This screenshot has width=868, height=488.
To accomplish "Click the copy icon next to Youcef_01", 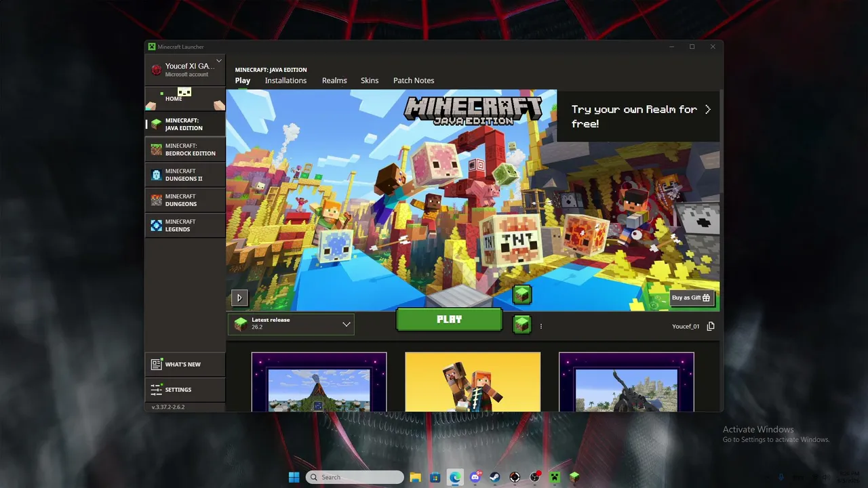I will click(711, 326).
